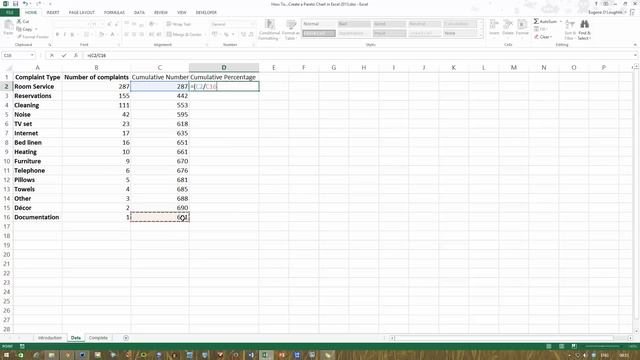Cancel the formula entry with X
The height and width of the screenshot is (360, 640).
[x=52, y=55]
